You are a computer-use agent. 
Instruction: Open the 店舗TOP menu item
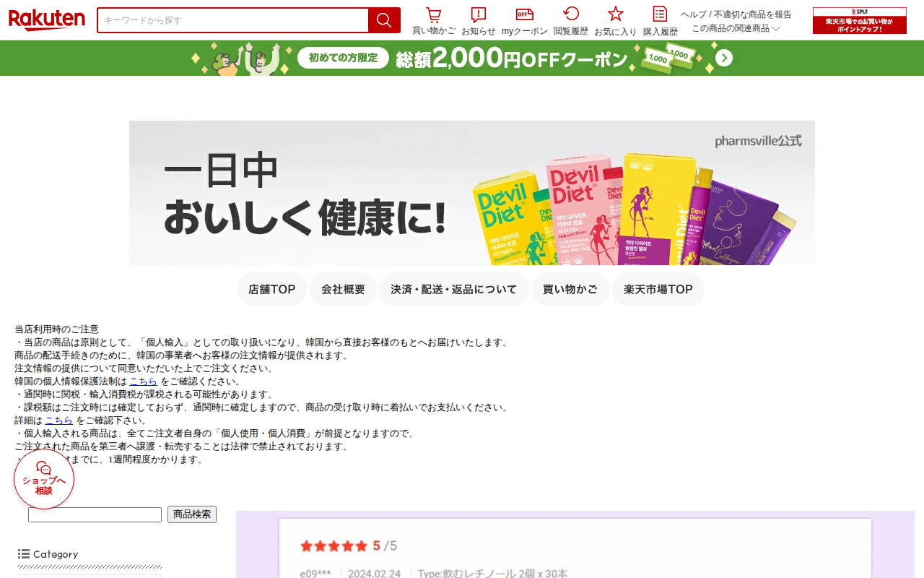pos(272,289)
